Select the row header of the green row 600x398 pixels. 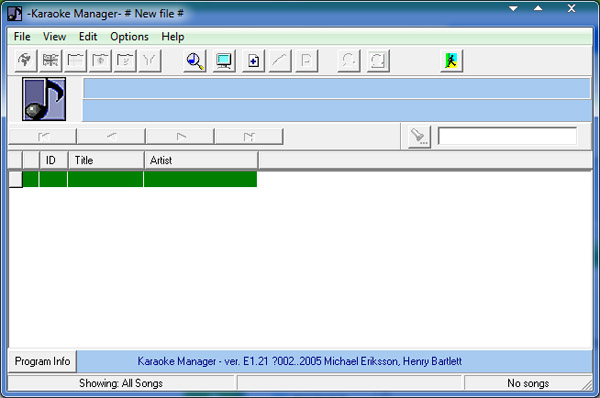point(16,179)
